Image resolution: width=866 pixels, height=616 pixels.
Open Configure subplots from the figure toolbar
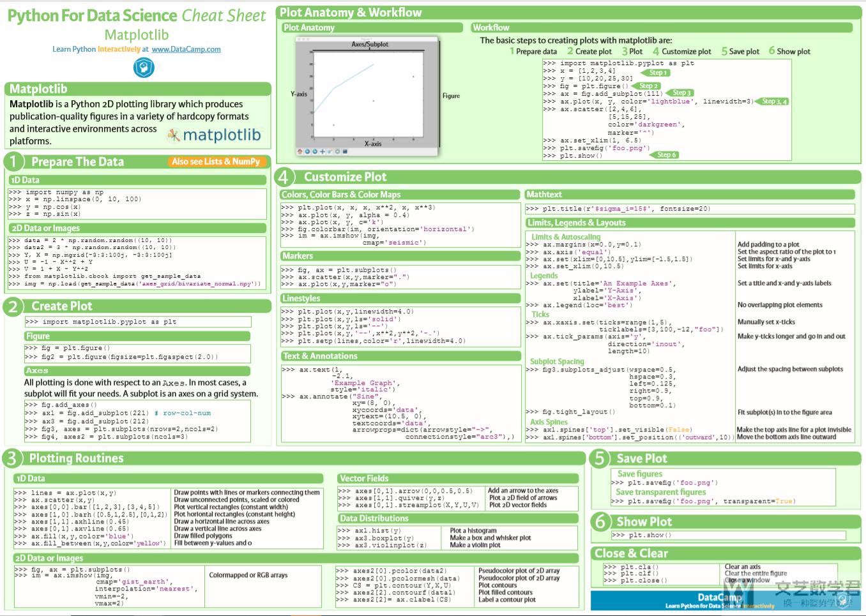(x=337, y=151)
